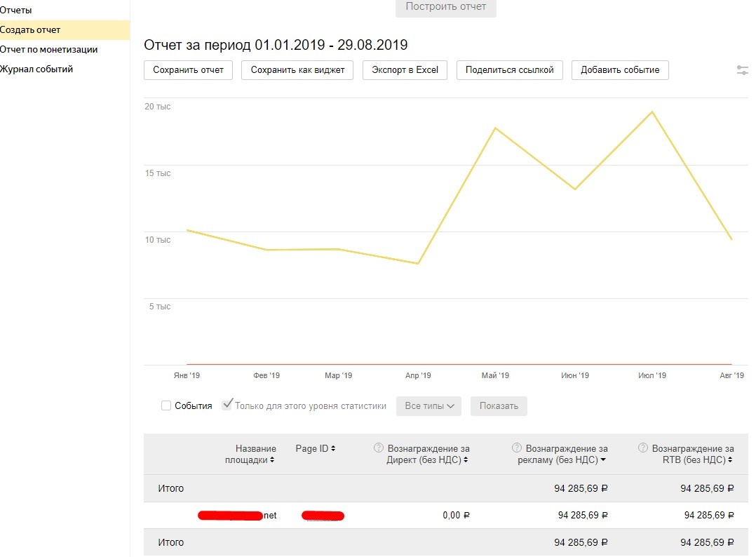Toggle Только для этого уровня статистики checkbox
Viewport: 756px width, 557px height.
[x=227, y=405]
